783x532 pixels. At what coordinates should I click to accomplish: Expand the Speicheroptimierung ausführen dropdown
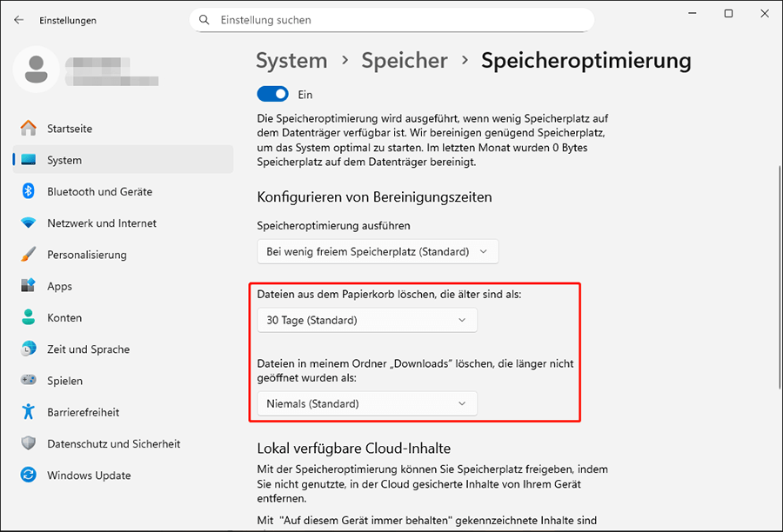click(378, 252)
